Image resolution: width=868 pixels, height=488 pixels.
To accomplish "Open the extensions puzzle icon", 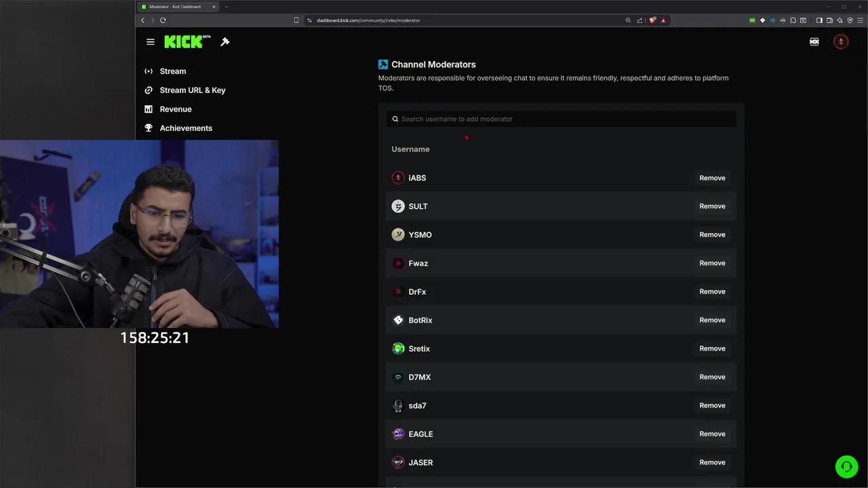I will [793, 20].
